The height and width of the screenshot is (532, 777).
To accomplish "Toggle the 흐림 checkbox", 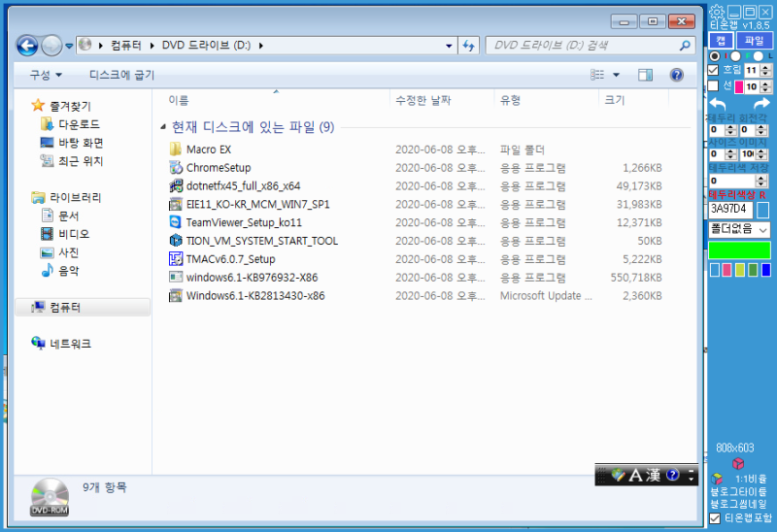I will [x=713, y=70].
